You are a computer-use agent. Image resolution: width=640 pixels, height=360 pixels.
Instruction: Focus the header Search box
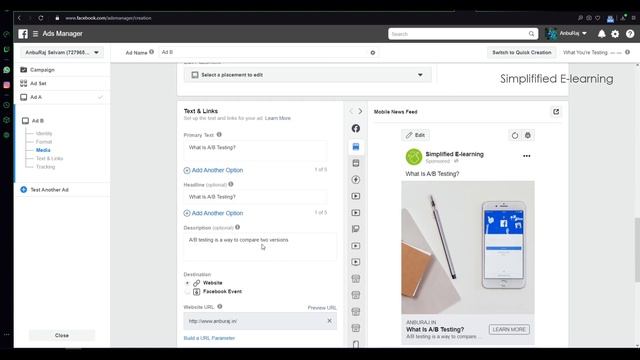(x=463, y=34)
